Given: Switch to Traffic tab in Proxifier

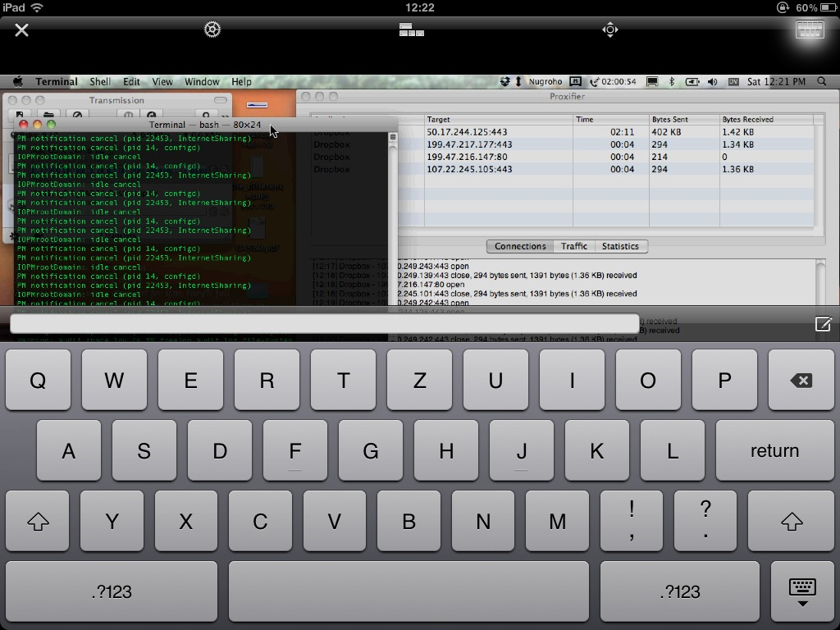Looking at the screenshot, I should pyautogui.click(x=573, y=246).
